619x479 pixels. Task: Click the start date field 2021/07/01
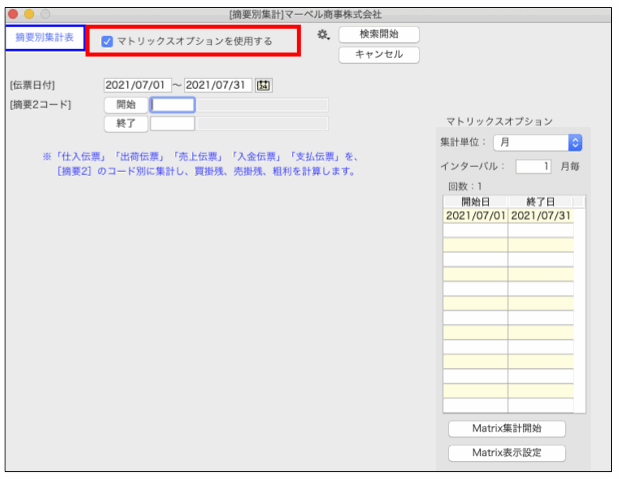pyautogui.click(x=137, y=85)
